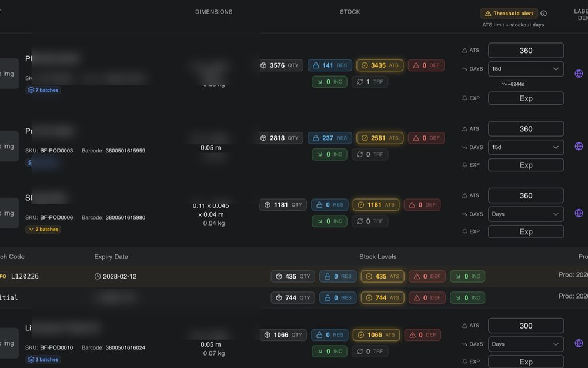Click the 141 RES reserved badge
Image resolution: width=588 pixels, height=368 pixels.
(330, 65)
